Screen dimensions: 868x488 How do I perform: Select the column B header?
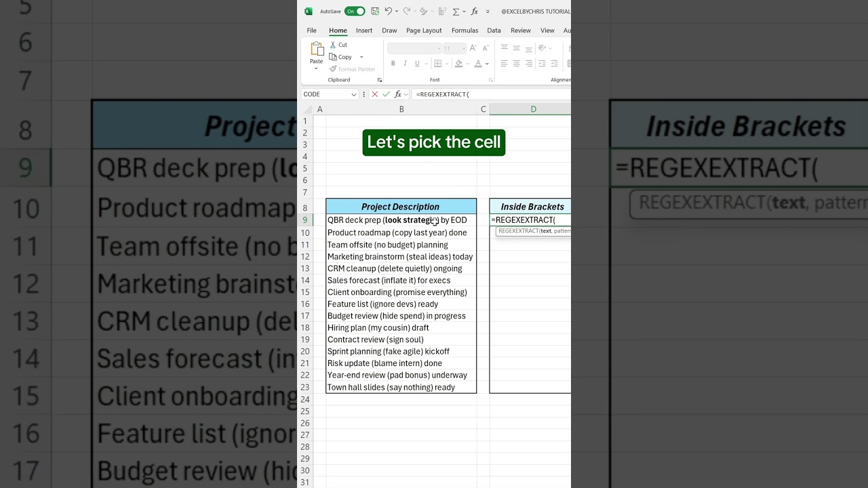[401, 109]
